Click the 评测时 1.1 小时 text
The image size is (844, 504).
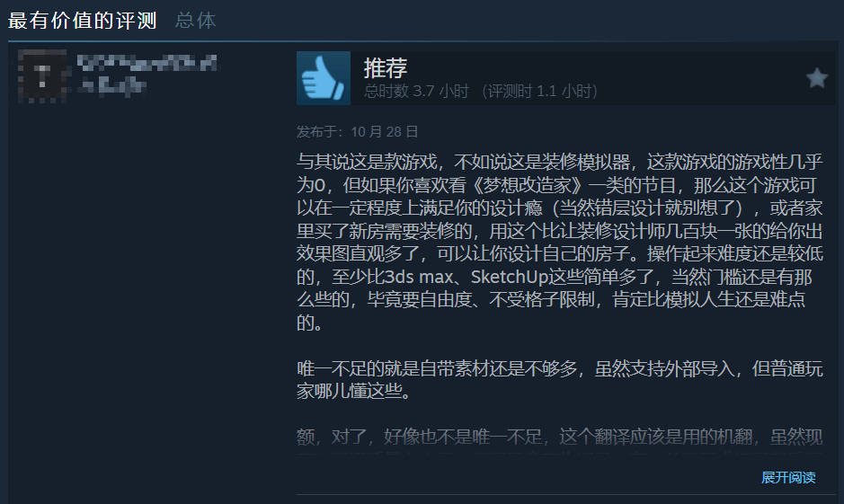point(540,92)
